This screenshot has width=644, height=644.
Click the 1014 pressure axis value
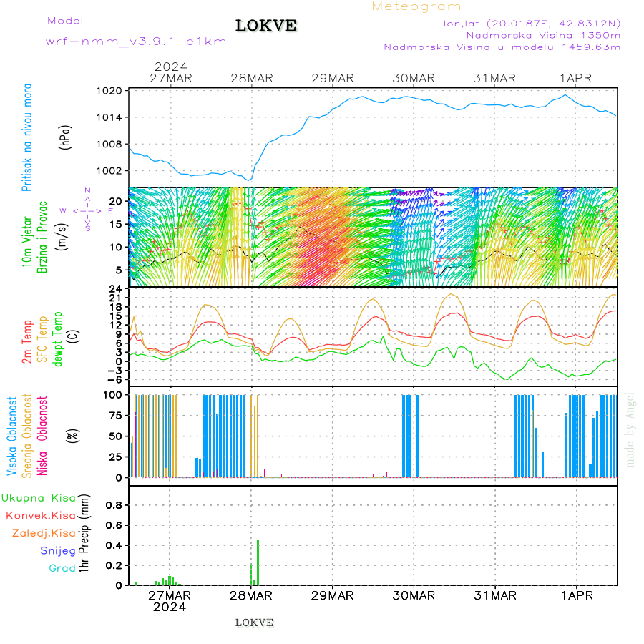[109, 117]
